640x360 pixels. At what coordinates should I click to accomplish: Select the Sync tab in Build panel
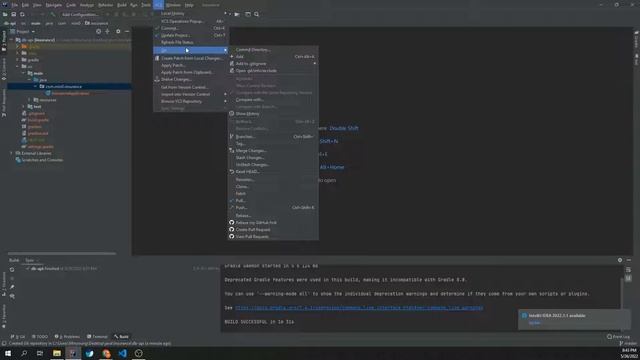coord(31,260)
